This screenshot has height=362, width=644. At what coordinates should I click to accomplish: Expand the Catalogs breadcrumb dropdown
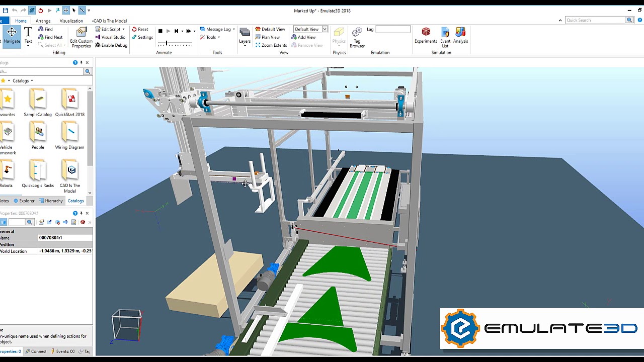(x=32, y=81)
